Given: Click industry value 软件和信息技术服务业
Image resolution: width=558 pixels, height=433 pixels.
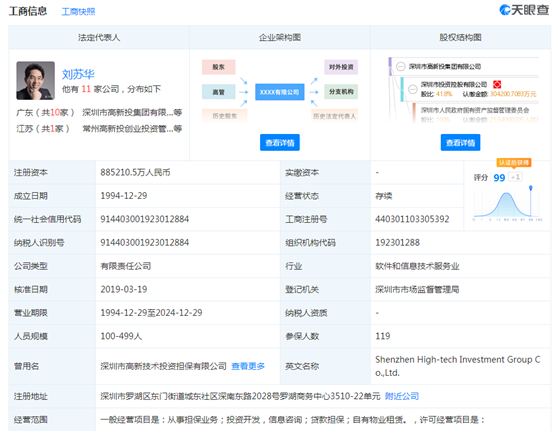Looking at the screenshot, I should click(417, 266).
